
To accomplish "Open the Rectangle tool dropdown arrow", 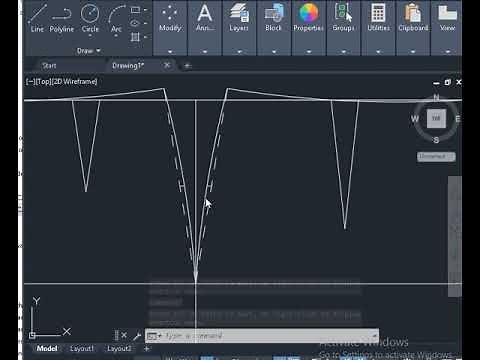I will pos(145,10).
